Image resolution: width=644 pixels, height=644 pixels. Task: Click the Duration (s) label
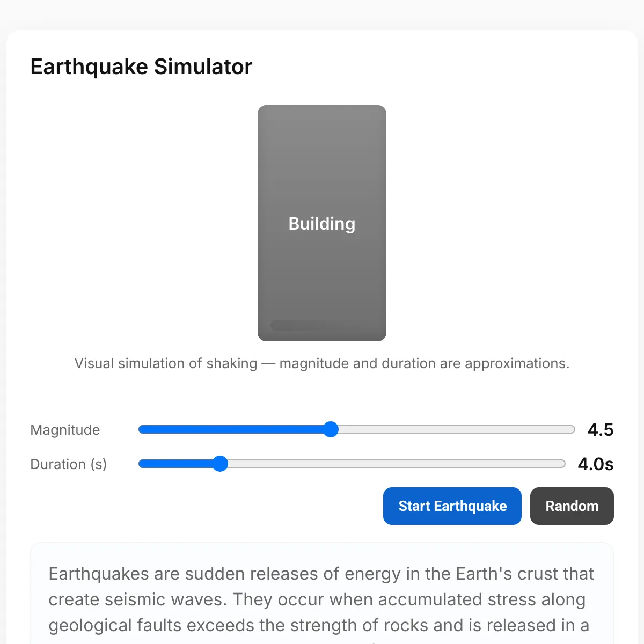68,464
